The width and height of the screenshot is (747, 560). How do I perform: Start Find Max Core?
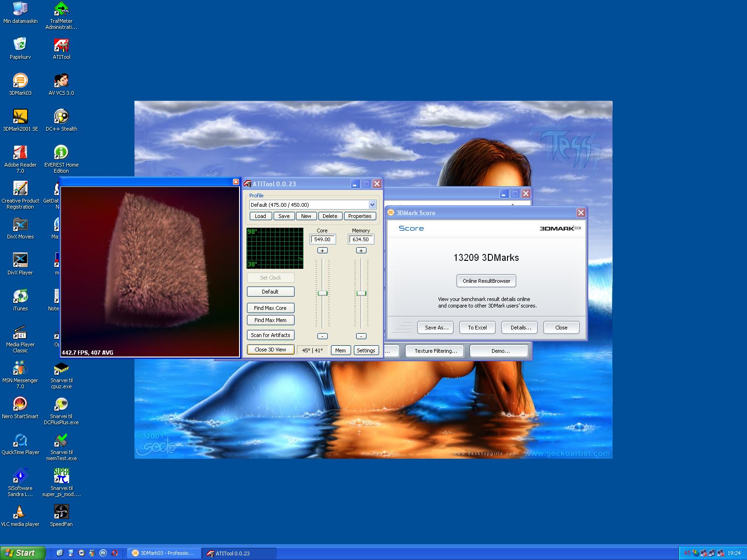(270, 308)
